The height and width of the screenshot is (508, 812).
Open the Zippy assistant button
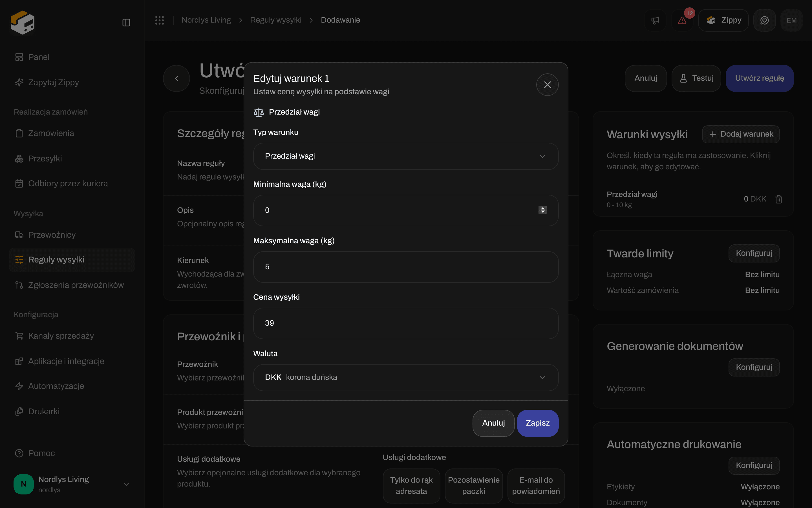click(x=723, y=21)
